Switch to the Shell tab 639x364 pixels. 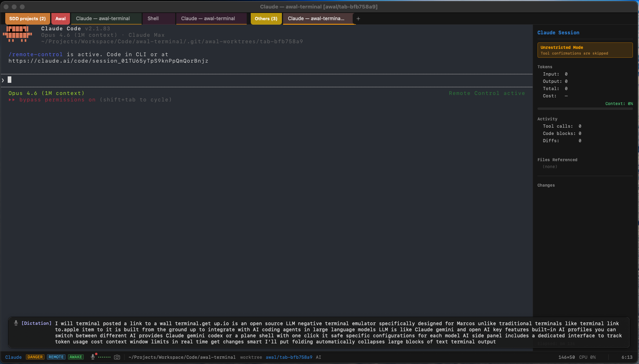pos(159,19)
